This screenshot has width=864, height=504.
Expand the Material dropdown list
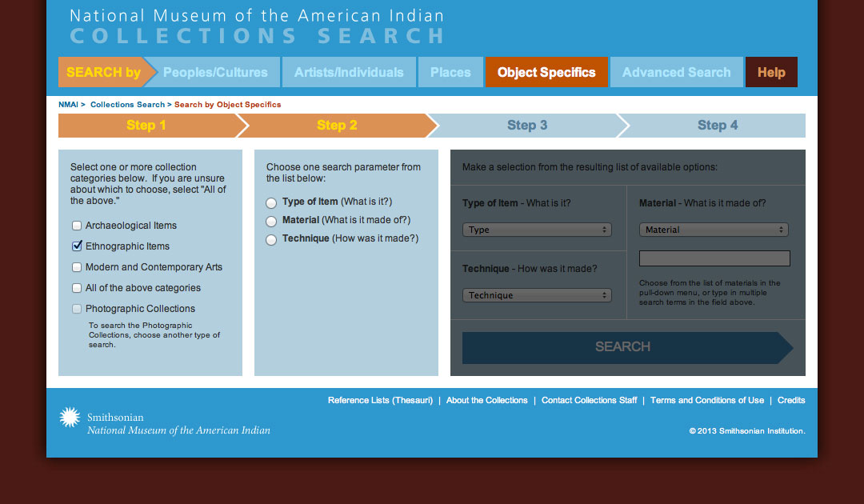(x=714, y=230)
